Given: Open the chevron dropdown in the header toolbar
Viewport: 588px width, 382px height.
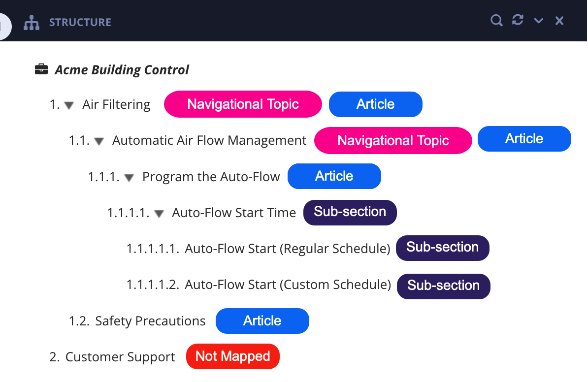Looking at the screenshot, I should [x=538, y=21].
